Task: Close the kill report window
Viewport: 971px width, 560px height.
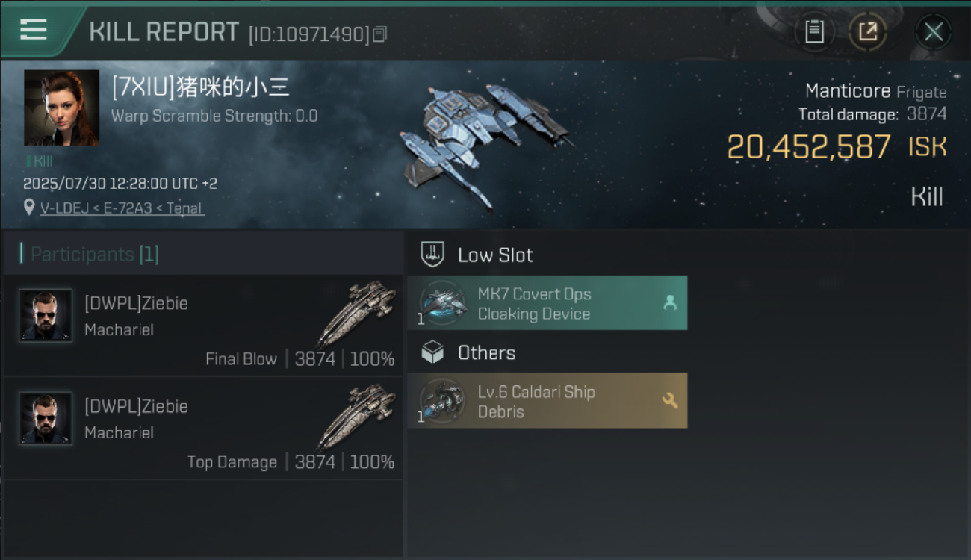Action: (933, 32)
